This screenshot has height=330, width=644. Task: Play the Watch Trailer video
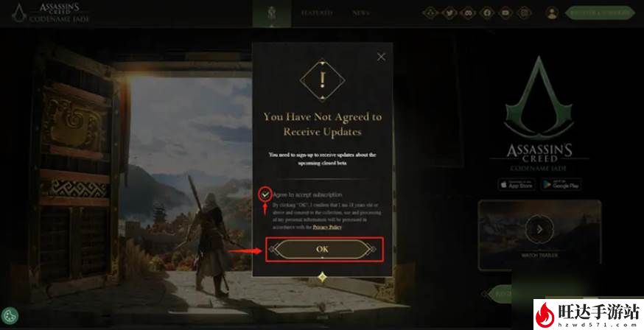click(x=539, y=229)
